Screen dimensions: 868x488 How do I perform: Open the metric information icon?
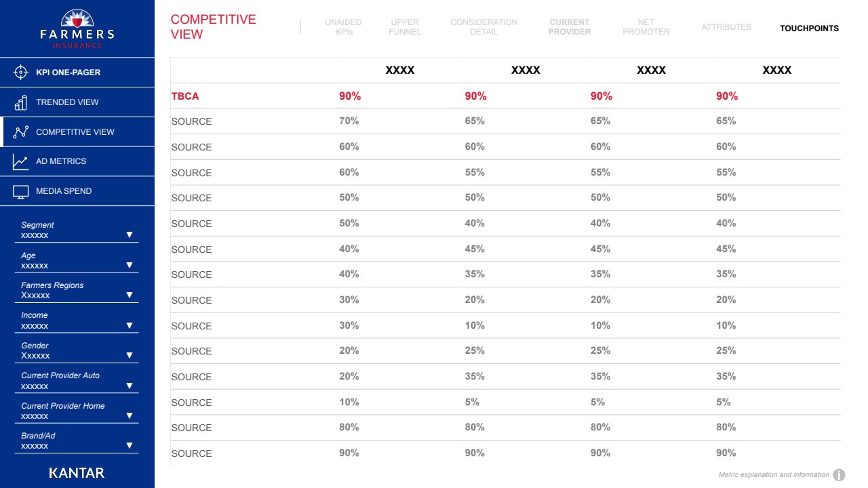click(839, 475)
